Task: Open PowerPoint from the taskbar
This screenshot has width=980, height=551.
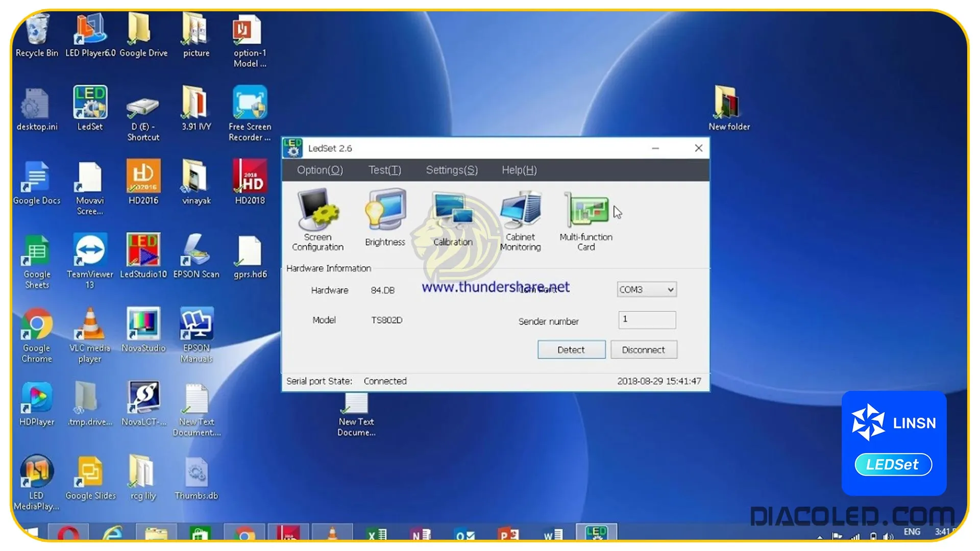Action: click(x=509, y=535)
